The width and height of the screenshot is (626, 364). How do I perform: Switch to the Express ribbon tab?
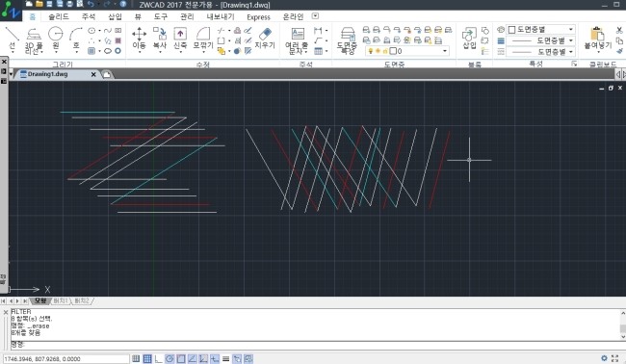click(258, 16)
